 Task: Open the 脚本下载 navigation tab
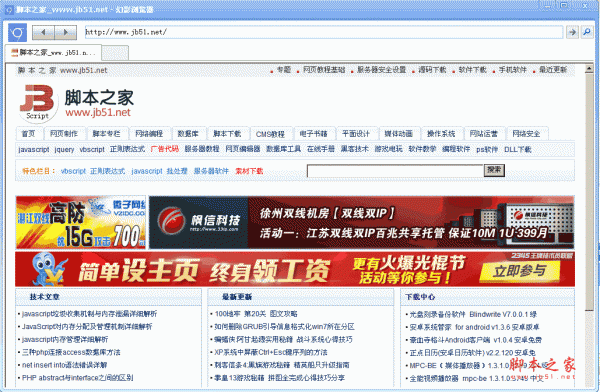[x=227, y=134]
